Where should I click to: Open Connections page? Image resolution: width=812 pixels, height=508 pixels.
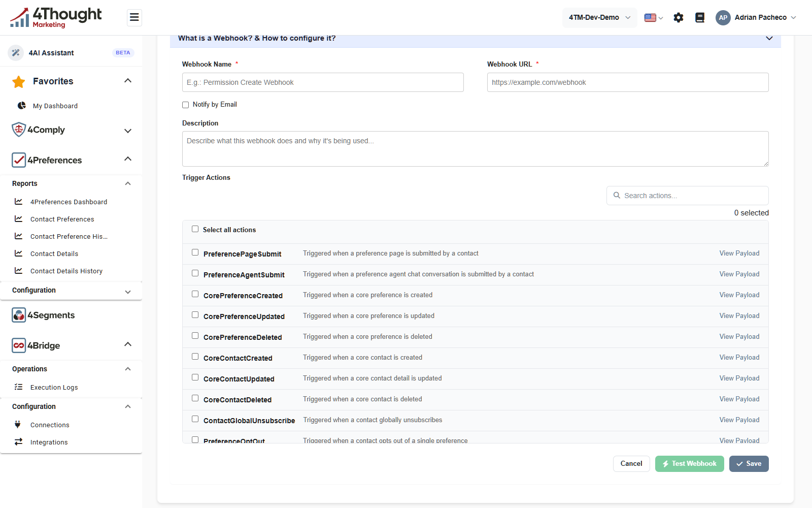pos(50,425)
